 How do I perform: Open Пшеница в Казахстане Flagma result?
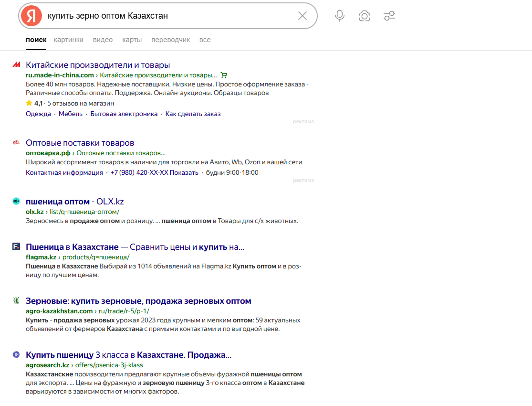click(135, 247)
